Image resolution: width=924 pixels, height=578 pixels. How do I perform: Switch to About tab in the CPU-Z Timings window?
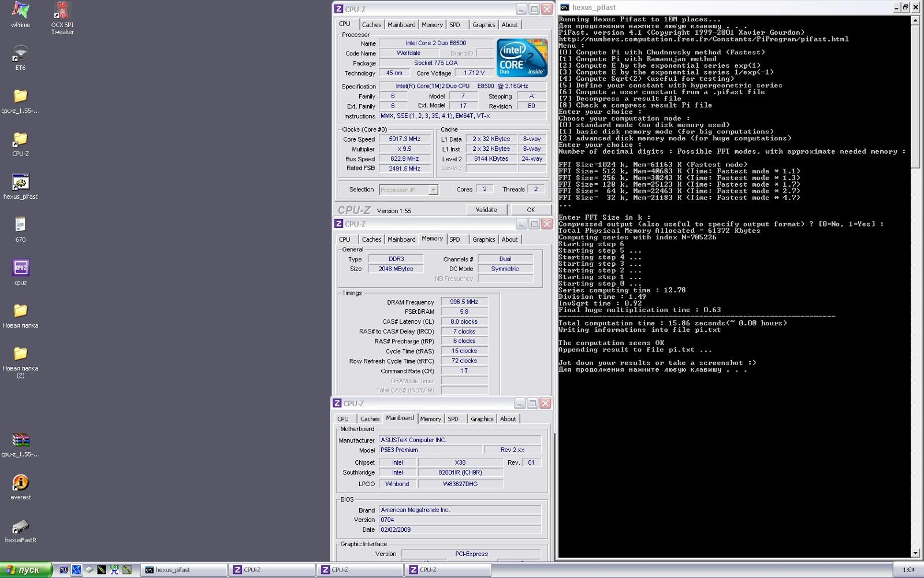[509, 239]
